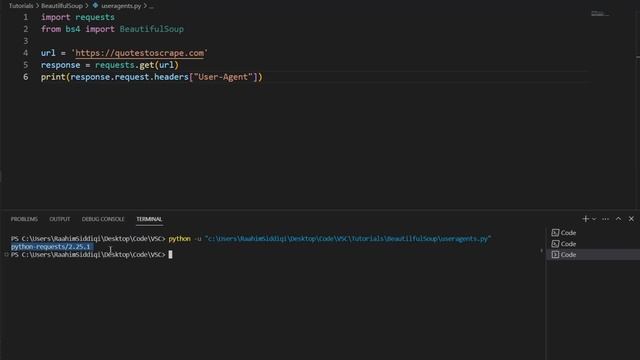This screenshot has width=640, height=360.
Task: Click line number 1 in the gutter
Action: pos(26,17)
